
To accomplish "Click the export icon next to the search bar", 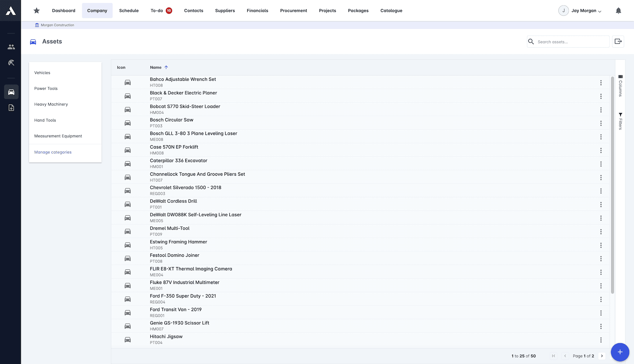I will 618,41.
